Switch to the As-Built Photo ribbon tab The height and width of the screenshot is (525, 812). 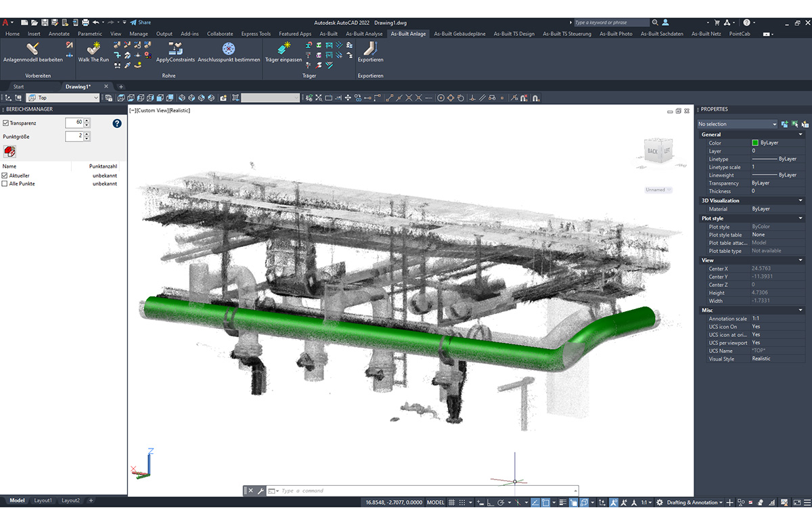pos(615,33)
